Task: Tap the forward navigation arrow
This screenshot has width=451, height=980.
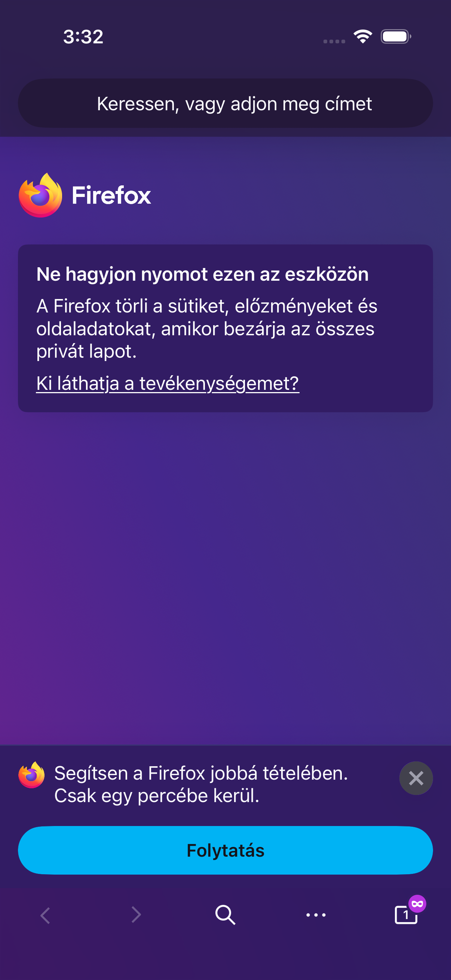Action: 136,915
